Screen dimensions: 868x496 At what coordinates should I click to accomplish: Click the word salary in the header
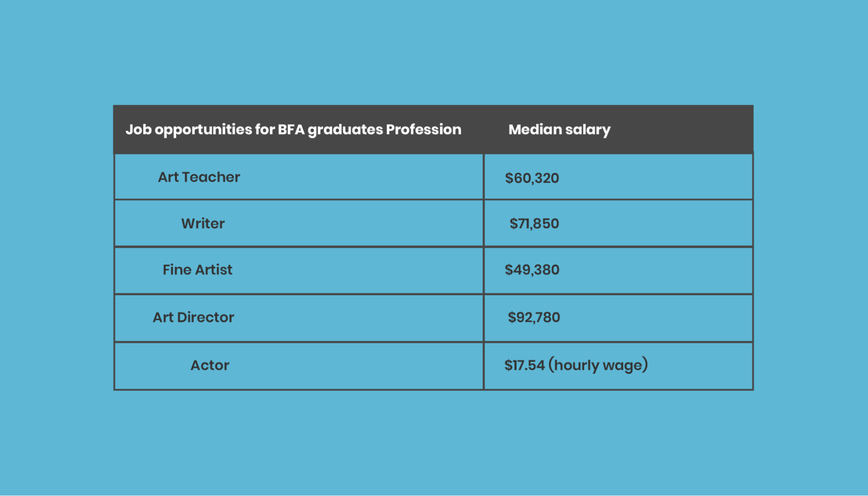coord(587,130)
